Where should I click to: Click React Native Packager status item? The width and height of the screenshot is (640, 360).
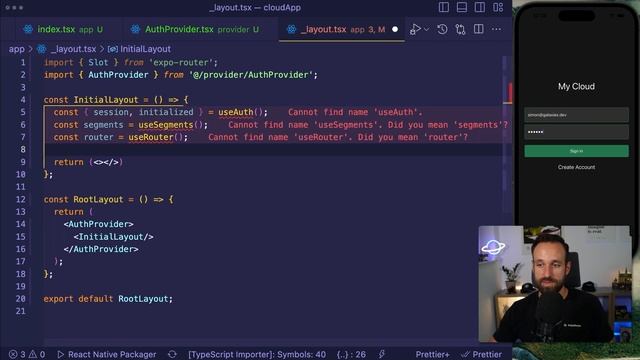tap(107, 354)
